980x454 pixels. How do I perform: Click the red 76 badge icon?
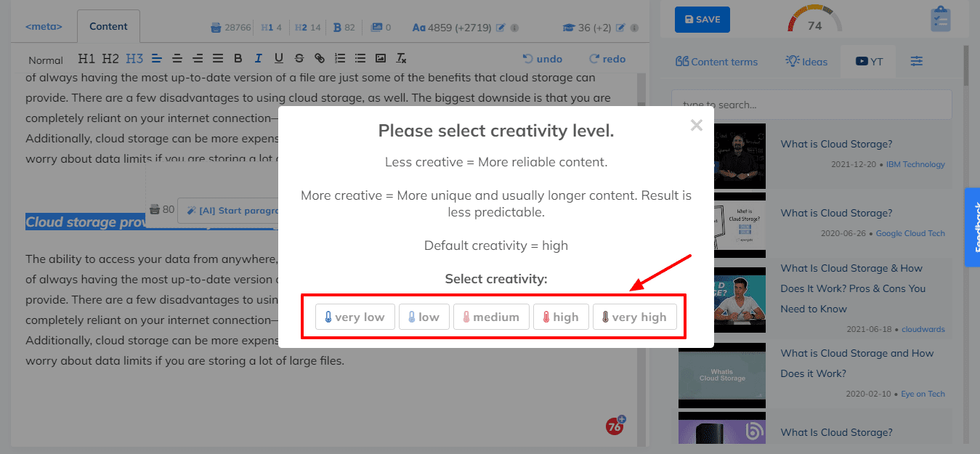615,426
